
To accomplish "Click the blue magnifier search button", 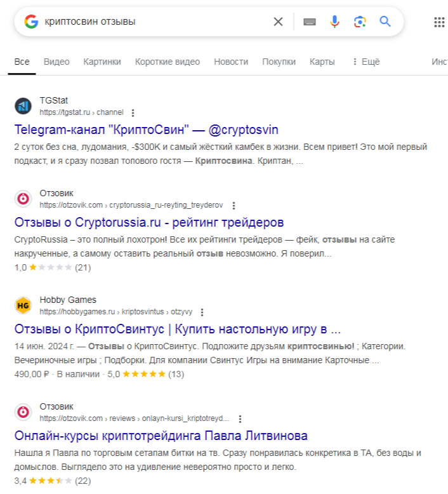I will pyautogui.click(x=385, y=22).
